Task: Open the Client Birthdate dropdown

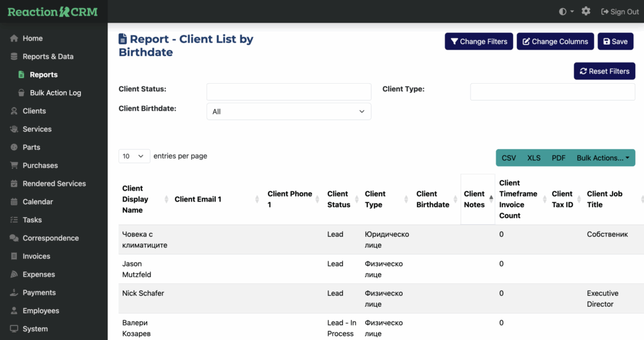Action: pos(289,111)
